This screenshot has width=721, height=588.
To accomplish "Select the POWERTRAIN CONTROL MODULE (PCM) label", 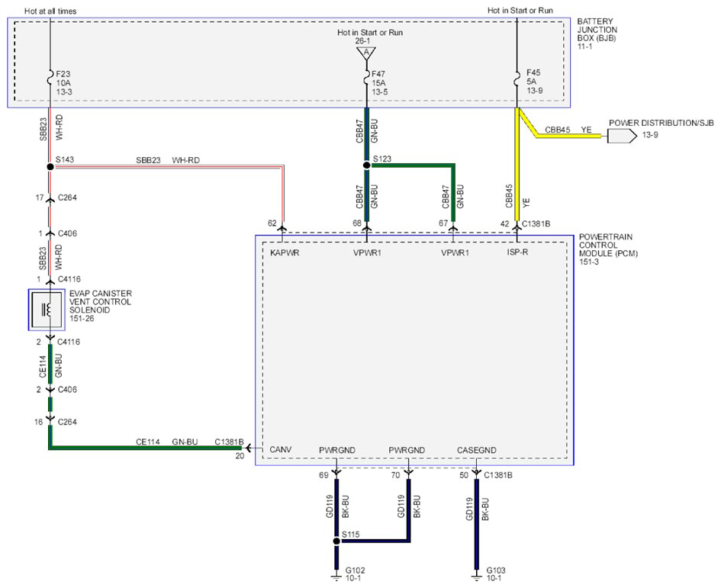I will point(608,245).
